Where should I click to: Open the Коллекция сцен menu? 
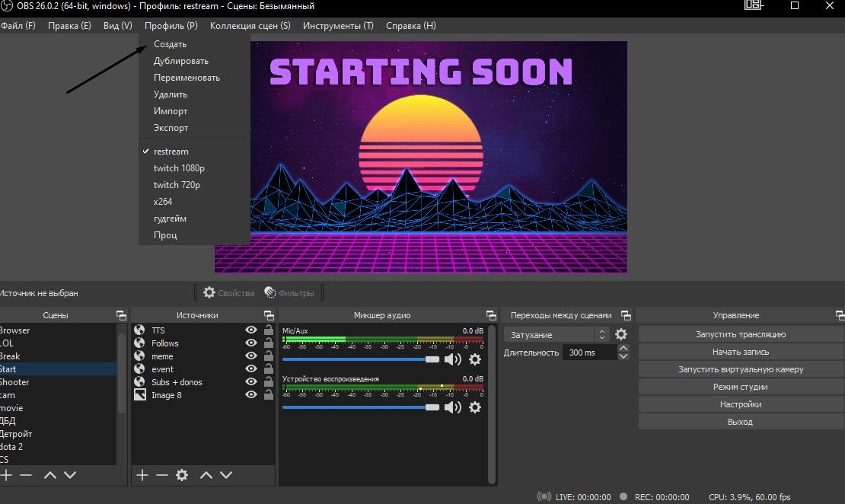pos(250,26)
